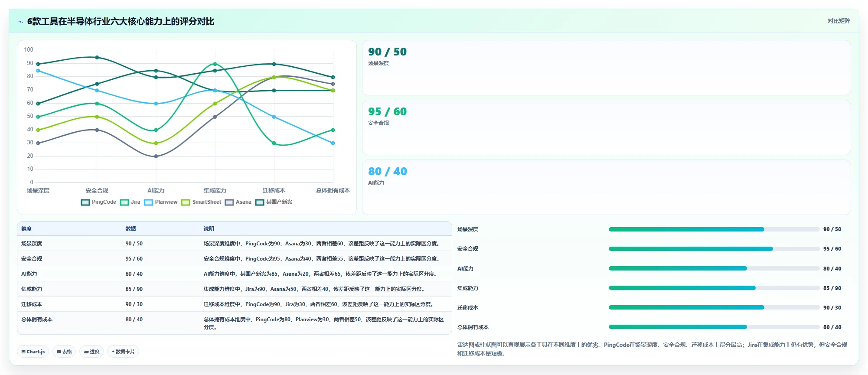Click the 90 / 30 value beside 迁移成本 bar
This screenshot has width=868, height=375.
[832, 308]
